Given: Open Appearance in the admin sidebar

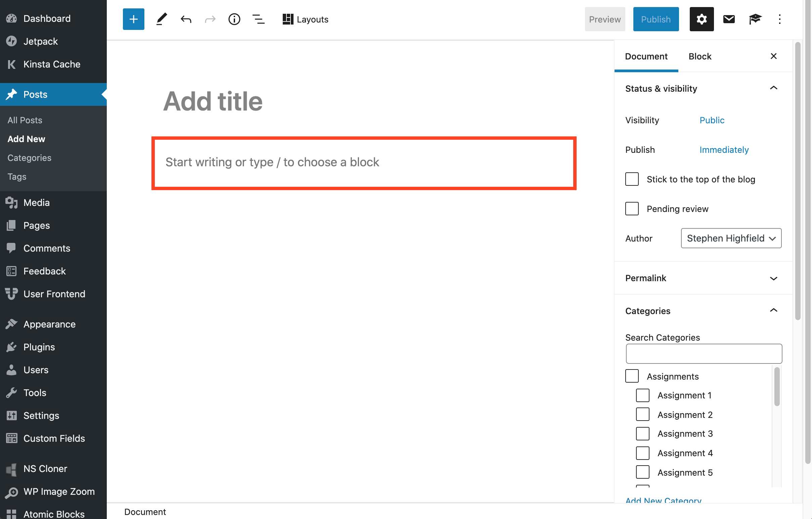Looking at the screenshot, I should 53,324.
